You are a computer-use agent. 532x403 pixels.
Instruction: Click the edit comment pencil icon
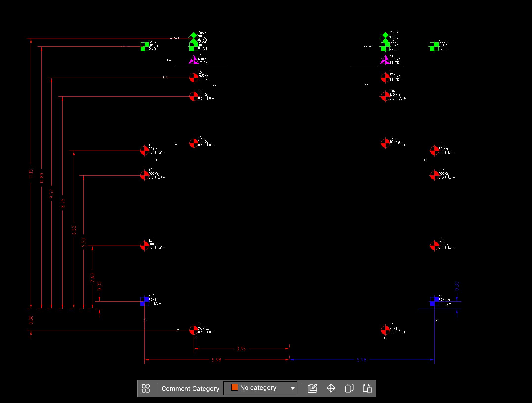pyautogui.click(x=312, y=388)
